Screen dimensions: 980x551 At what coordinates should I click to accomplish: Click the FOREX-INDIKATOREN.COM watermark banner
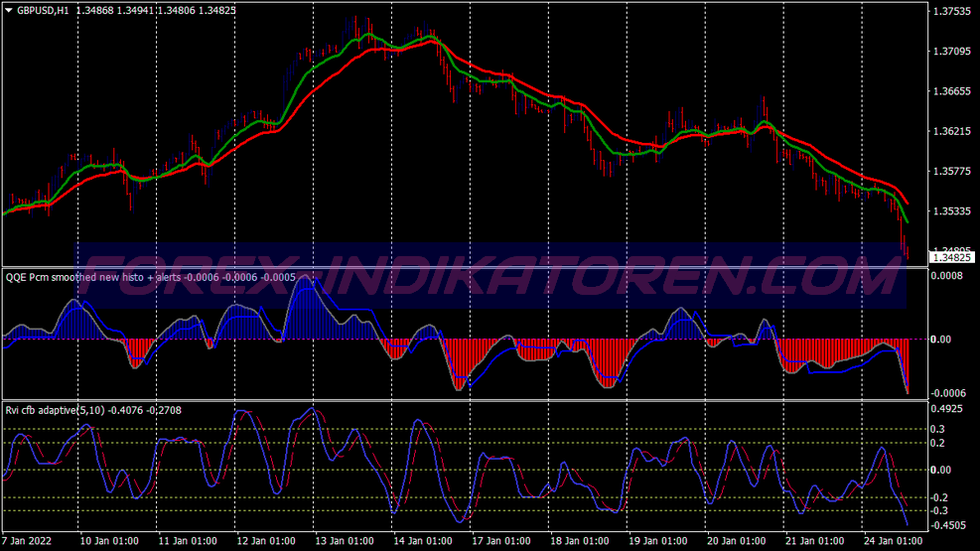click(490, 276)
